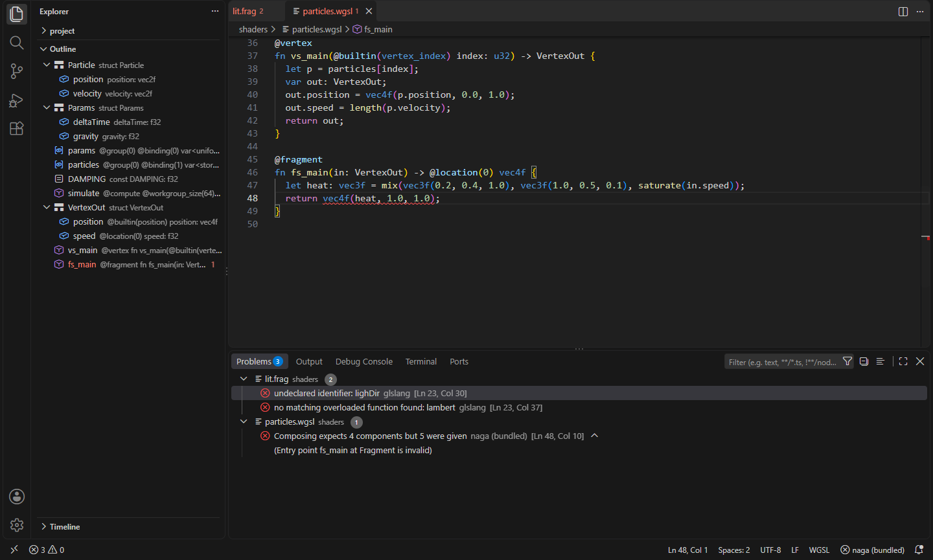Collapse the multi-line Composing error message
The width and height of the screenshot is (933, 560).
594,436
